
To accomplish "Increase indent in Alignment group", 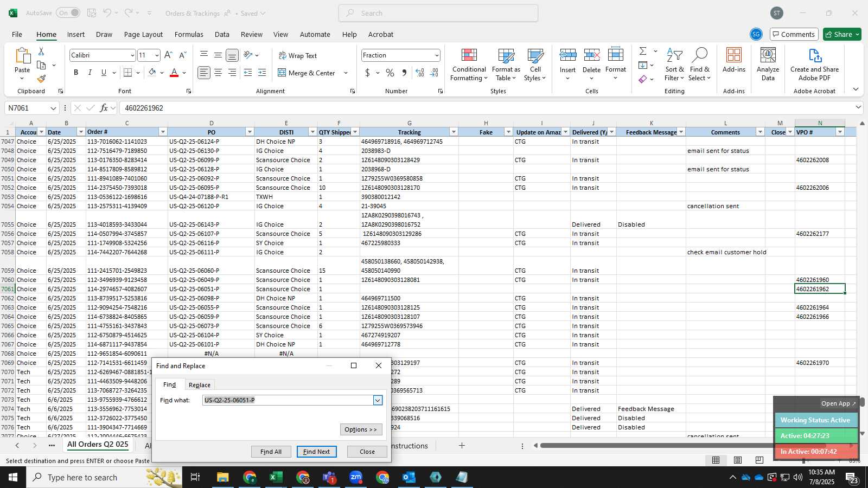I will pos(262,73).
